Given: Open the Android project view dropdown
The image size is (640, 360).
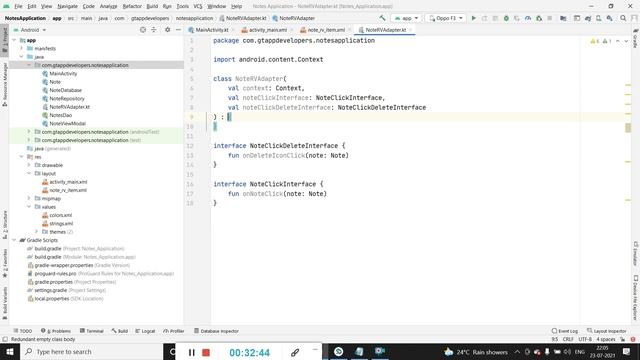Looking at the screenshot, I should click(x=30, y=30).
